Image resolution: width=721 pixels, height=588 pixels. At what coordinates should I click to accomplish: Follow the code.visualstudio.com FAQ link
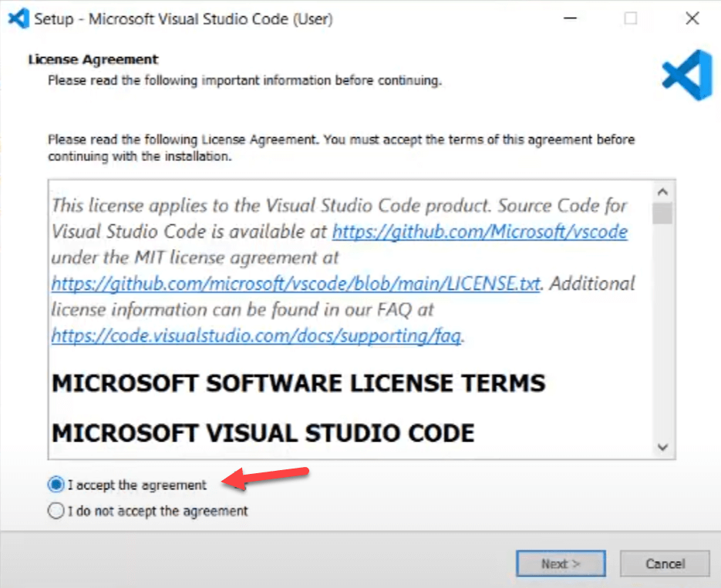[256, 335]
